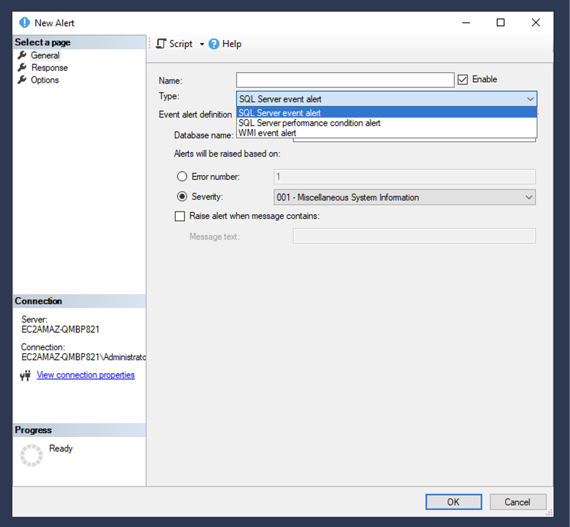Choose WMI event alert option

pos(386,133)
